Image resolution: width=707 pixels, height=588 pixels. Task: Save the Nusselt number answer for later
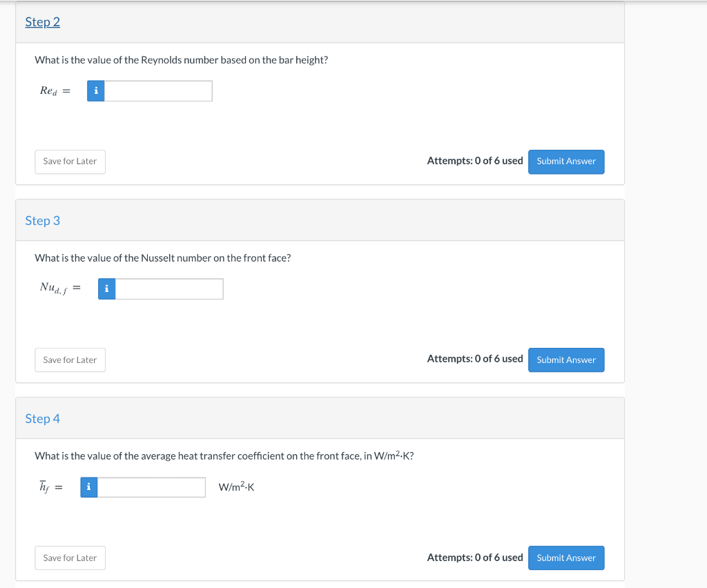(70, 360)
